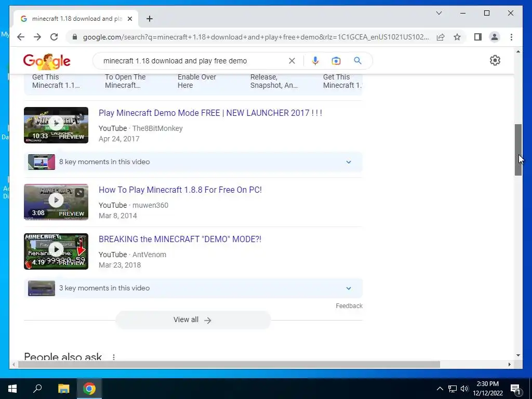The height and width of the screenshot is (399, 532).
Task: View site information via lock icon
Action: coord(75,37)
